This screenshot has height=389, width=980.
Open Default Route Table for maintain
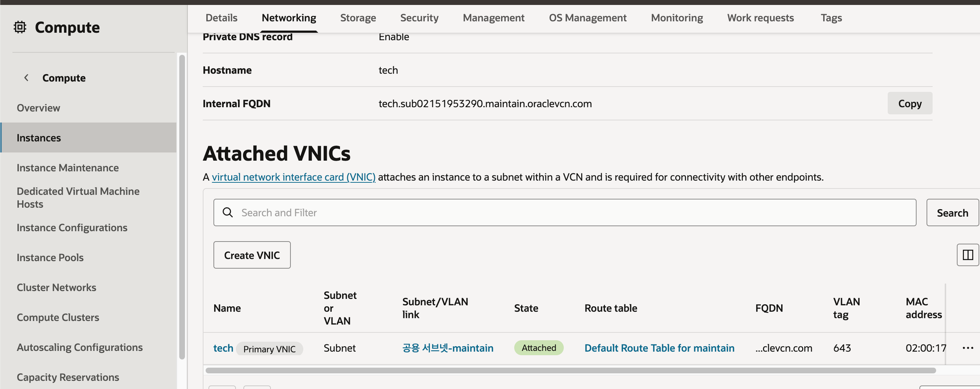(659, 348)
